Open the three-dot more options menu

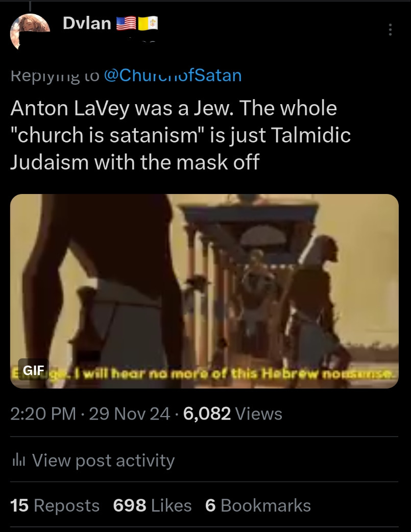point(390,30)
